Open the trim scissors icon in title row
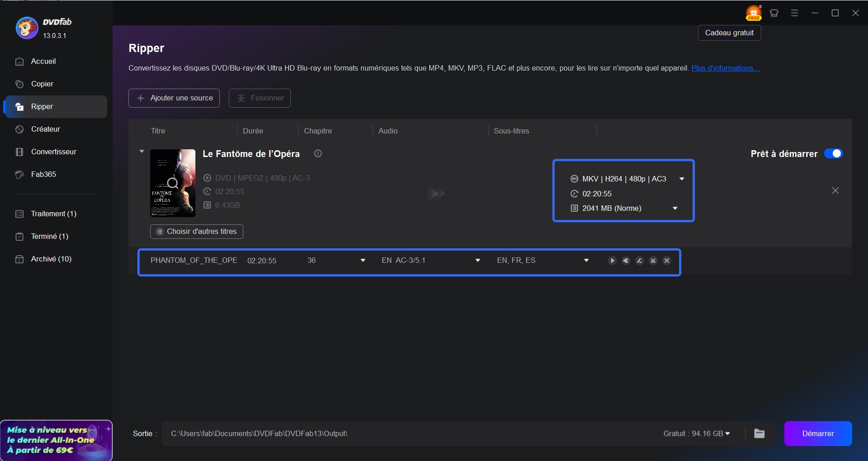 coord(653,261)
